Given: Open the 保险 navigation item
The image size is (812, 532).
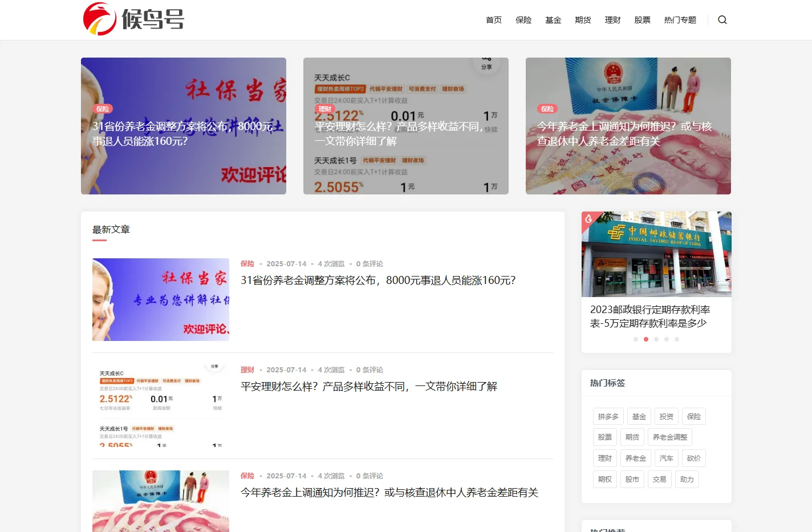Looking at the screenshot, I should pyautogui.click(x=523, y=20).
